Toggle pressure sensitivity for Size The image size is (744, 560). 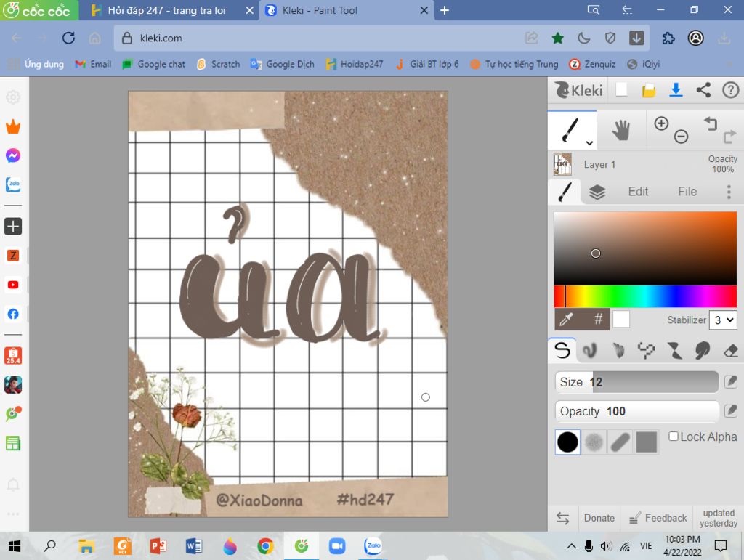coord(731,381)
